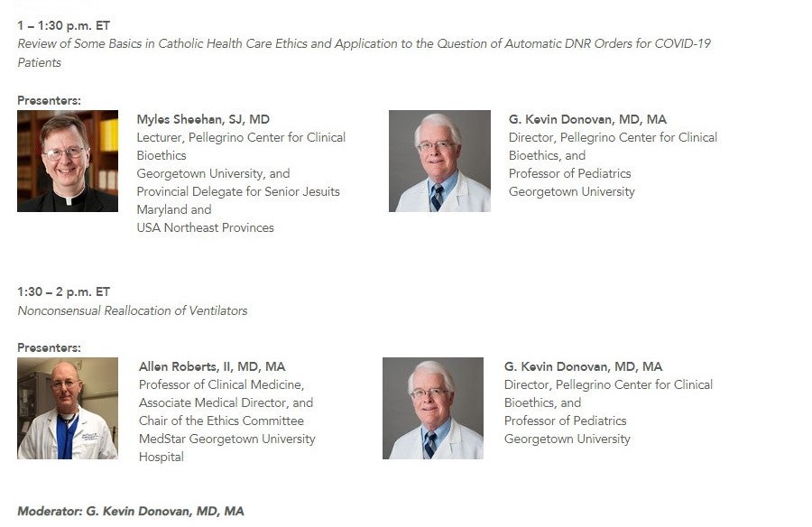Image resolution: width=812 pixels, height=527 pixels.
Task: Click the MedStar Georgetown University Hospital text
Action: [226, 448]
